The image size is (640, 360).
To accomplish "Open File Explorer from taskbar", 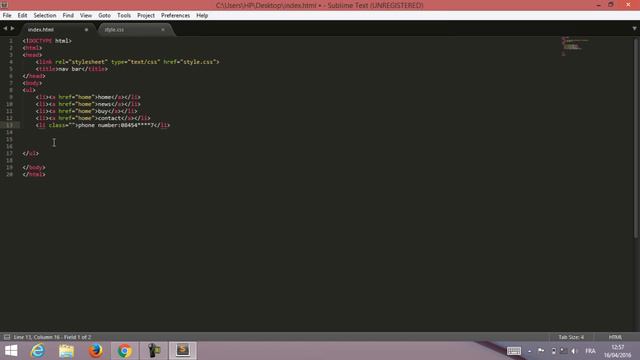I will (x=66, y=351).
